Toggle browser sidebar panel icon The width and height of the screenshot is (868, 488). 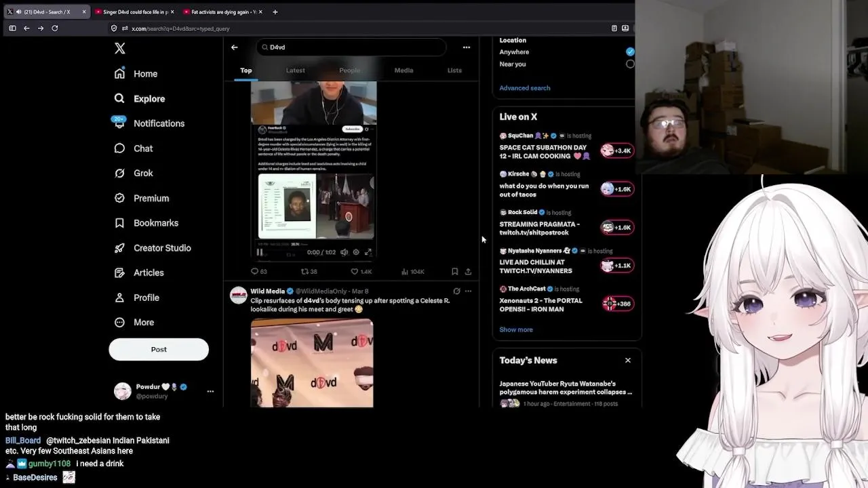pos(12,28)
